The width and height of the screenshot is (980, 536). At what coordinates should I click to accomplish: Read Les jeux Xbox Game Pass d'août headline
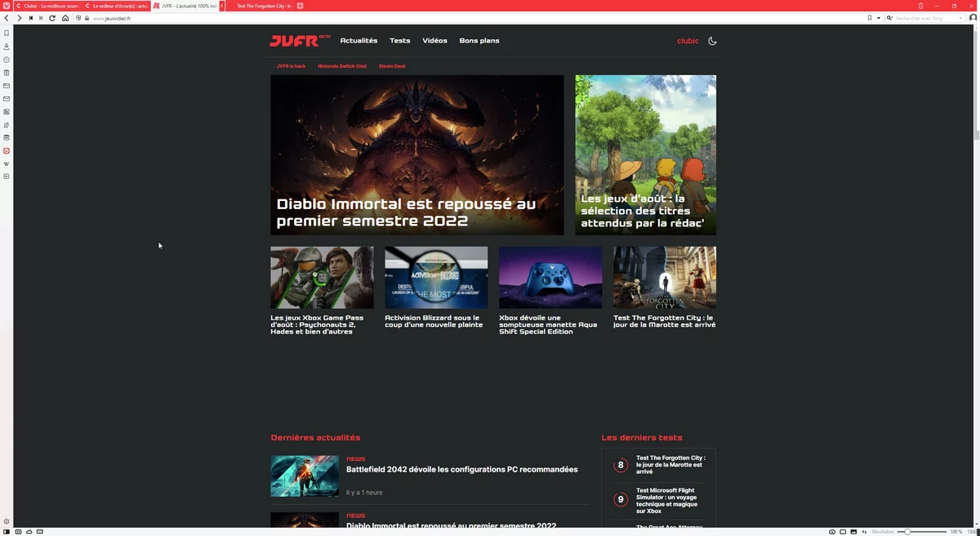click(x=317, y=324)
